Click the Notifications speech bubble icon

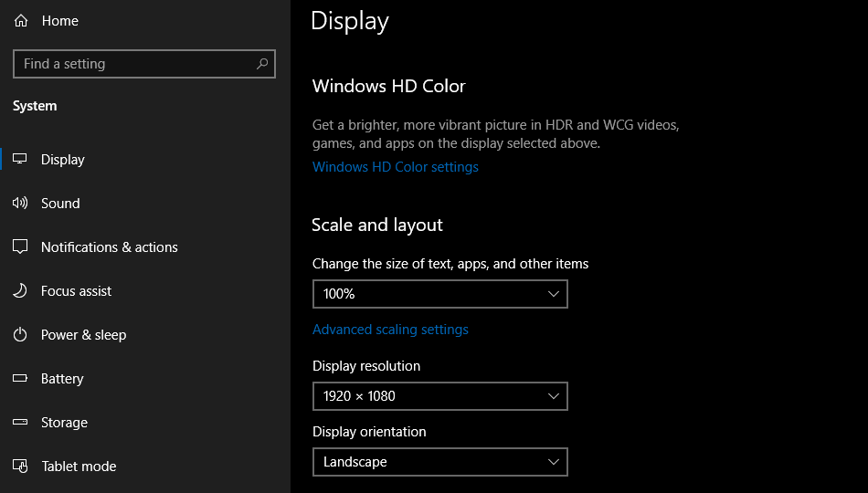click(20, 246)
